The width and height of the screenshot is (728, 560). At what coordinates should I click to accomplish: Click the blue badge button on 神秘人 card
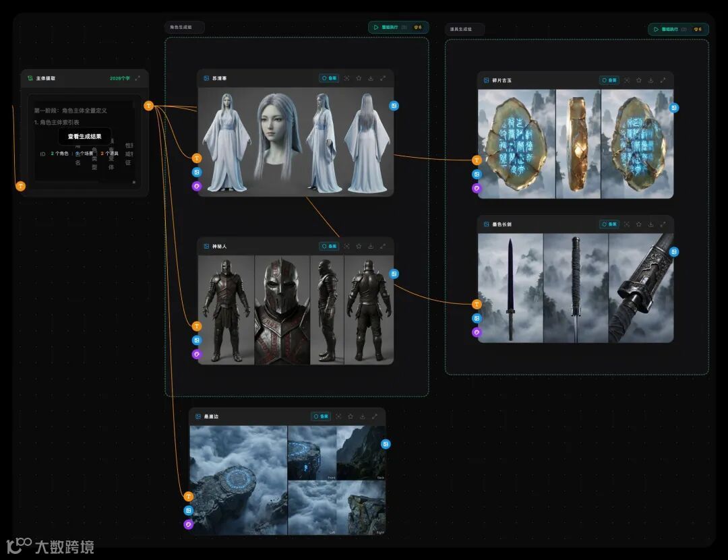[x=329, y=247]
